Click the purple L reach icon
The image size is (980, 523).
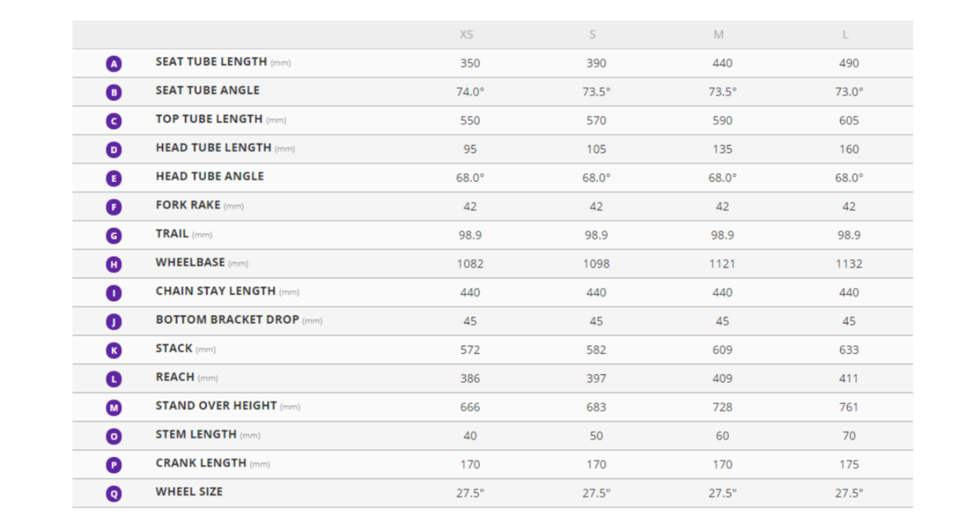[114, 379]
